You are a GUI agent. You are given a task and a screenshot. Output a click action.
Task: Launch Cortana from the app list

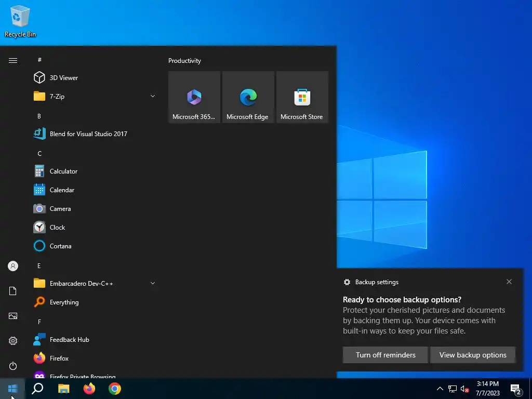[x=95, y=246]
